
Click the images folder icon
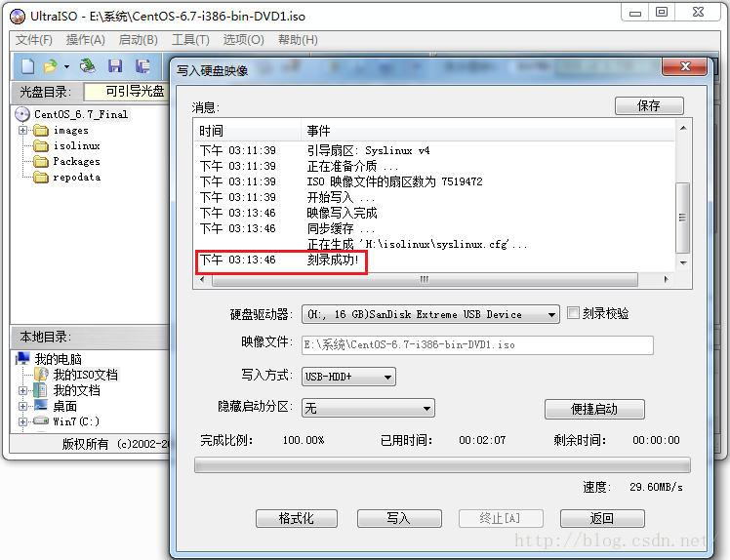coord(41,131)
